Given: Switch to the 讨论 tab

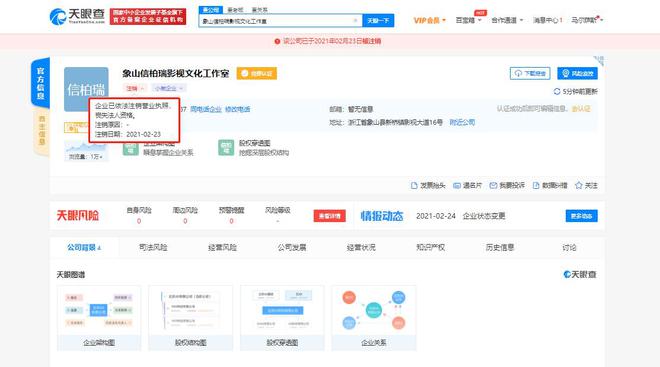Looking at the screenshot, I should 569,247.
